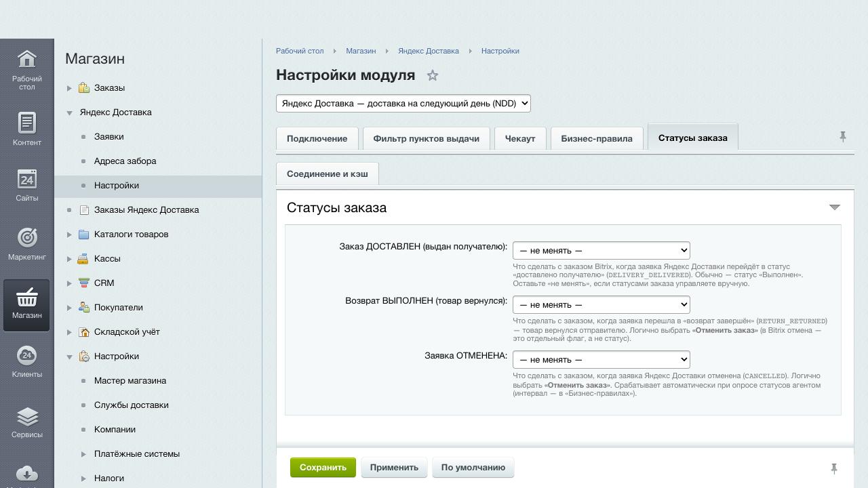Expand the Складской учёт tree node
Image resolution: width=868 pixels, height=488 pixels.
[x=69, y=332]
